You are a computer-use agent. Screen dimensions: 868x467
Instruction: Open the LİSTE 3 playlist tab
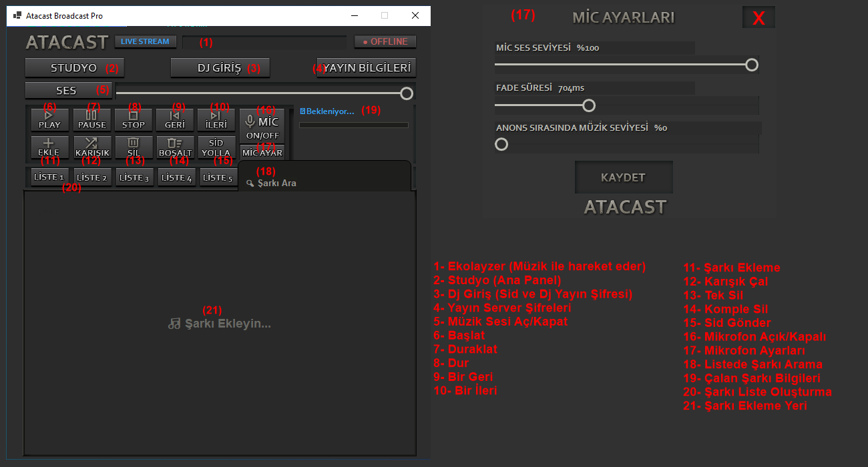point(134,177)
